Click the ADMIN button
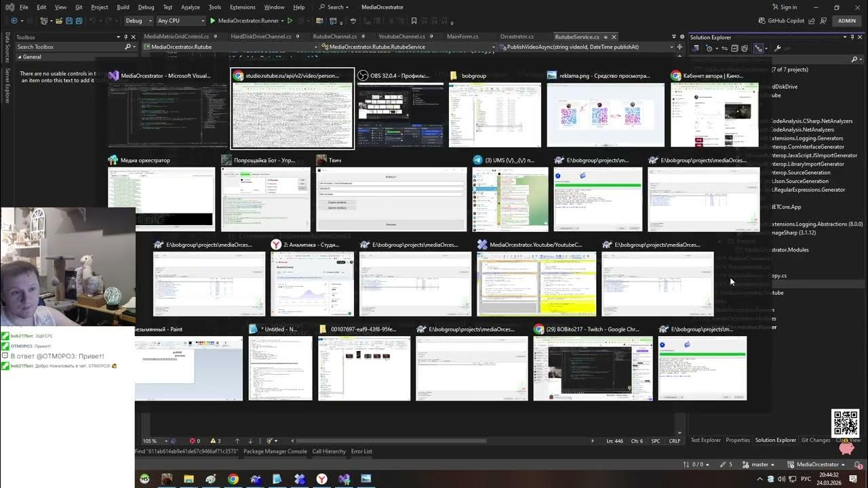The height and width of the screenshot is (488, 868). tap(847, 21)
